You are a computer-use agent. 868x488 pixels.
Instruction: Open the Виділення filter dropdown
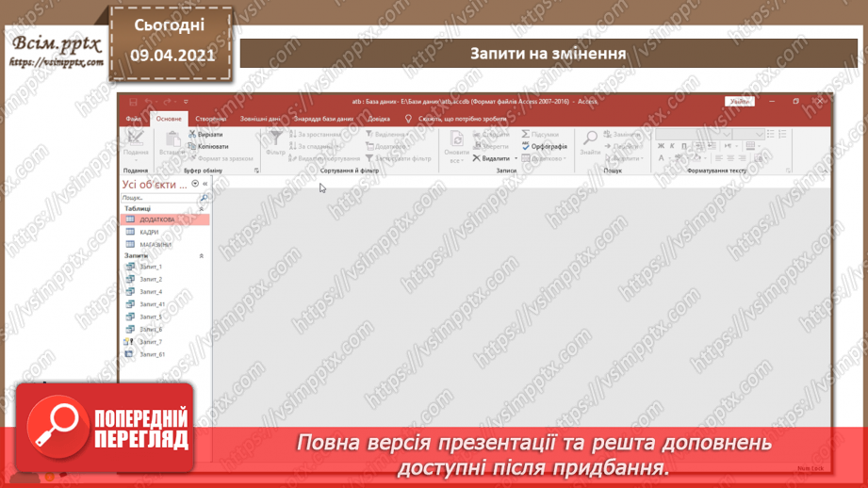(387, 135)
